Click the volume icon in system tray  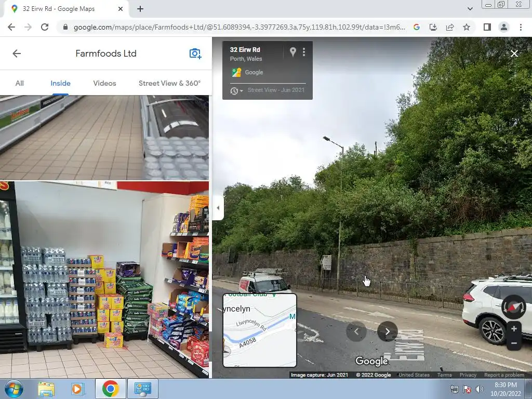tap(480, 389)
